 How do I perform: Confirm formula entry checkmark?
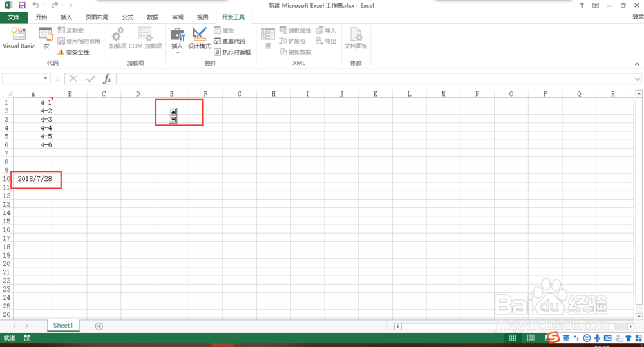91,79
